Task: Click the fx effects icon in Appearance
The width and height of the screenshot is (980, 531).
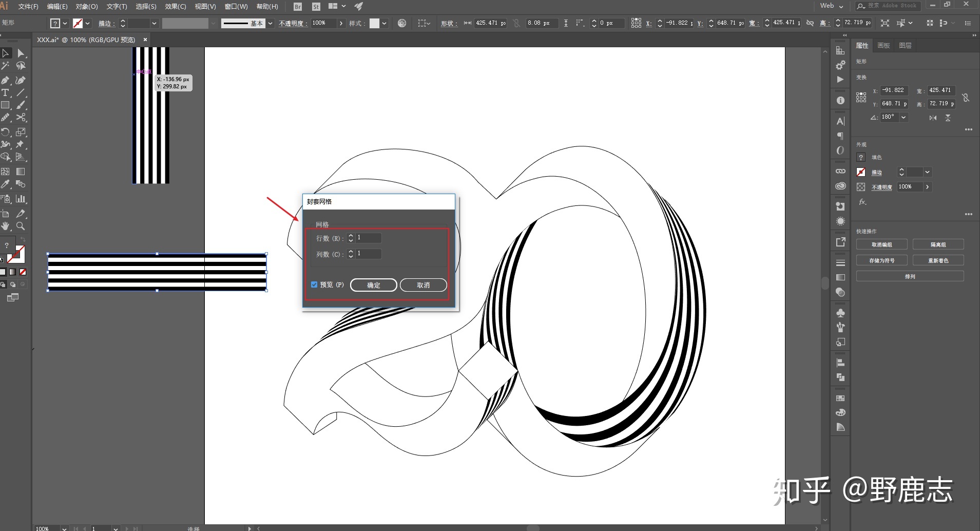Action: [x=862, y=202]
